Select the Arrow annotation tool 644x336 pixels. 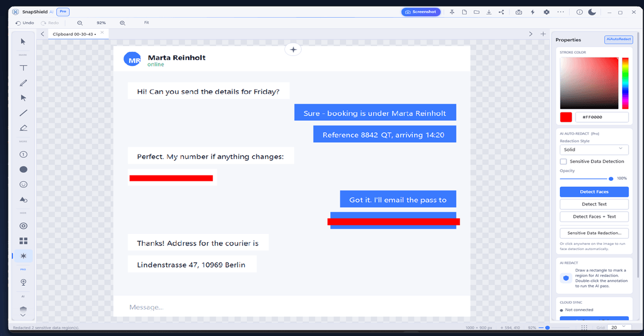[23, 98]
